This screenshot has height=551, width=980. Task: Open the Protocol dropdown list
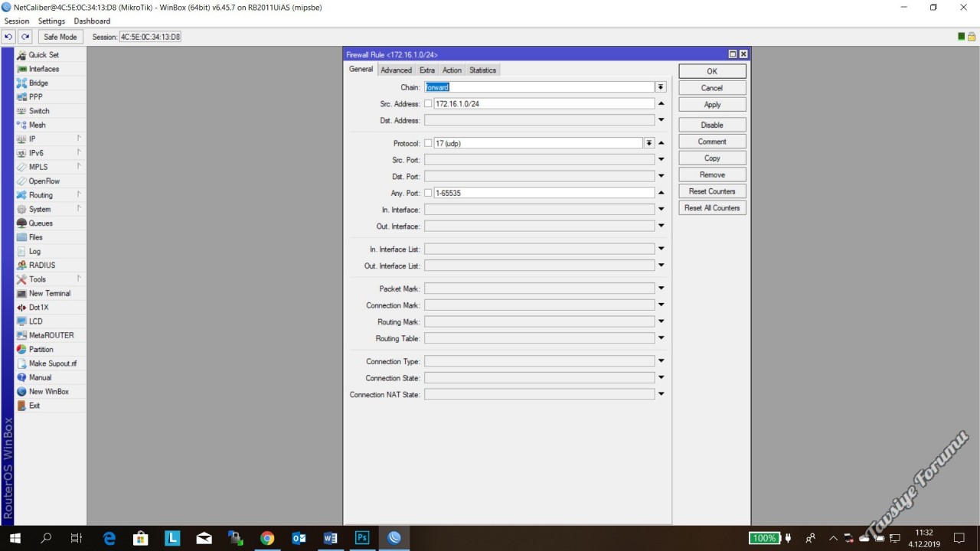(x=649, y=143)
